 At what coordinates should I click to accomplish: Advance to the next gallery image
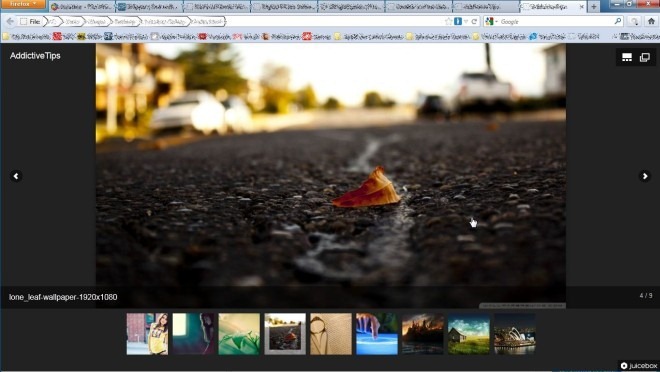click(644, 176)
